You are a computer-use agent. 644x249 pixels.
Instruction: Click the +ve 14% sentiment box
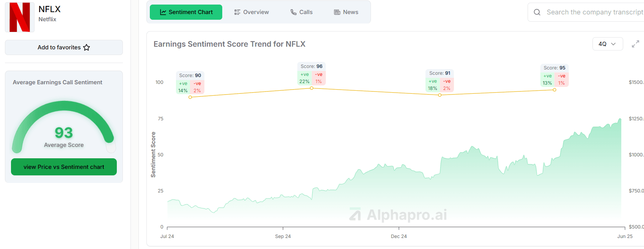[183, 87]
